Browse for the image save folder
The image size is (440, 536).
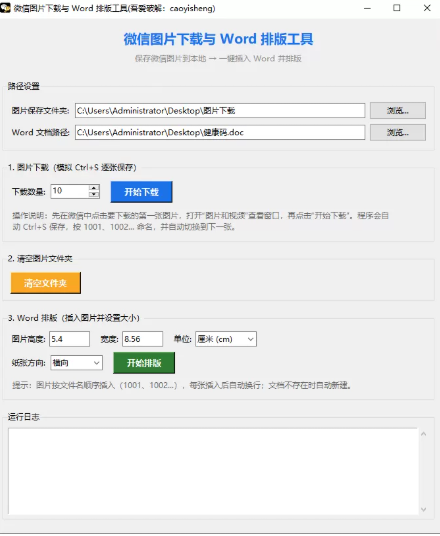398,110
